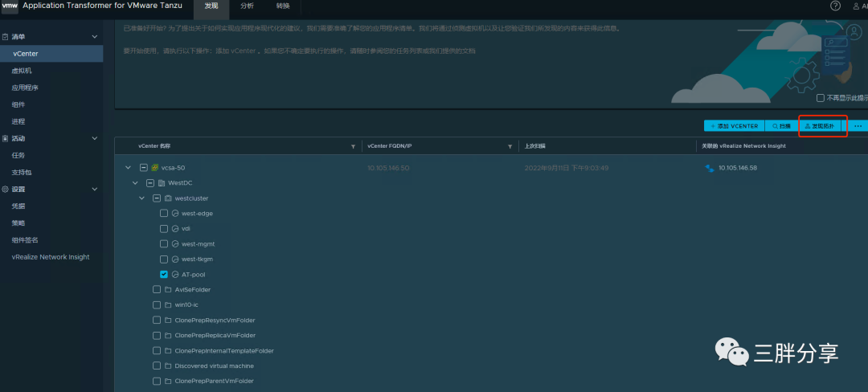Uncheck the AT-pool checkbox
This screenshot has width=868, height=392.
[164, 274]
